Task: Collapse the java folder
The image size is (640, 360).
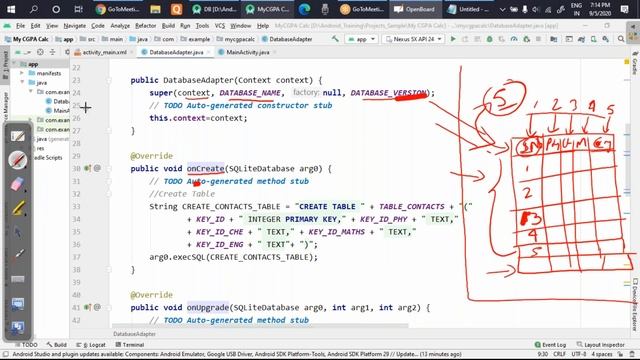Action: [x=22, y=82]
